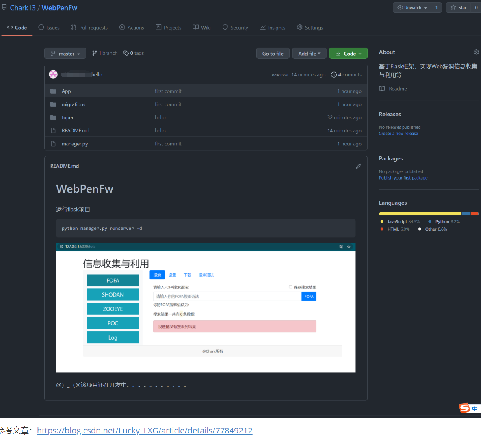This screenshot has width=481, height=448.
Task: Click the code block with runserver command
Action: [x=206, y=228]
